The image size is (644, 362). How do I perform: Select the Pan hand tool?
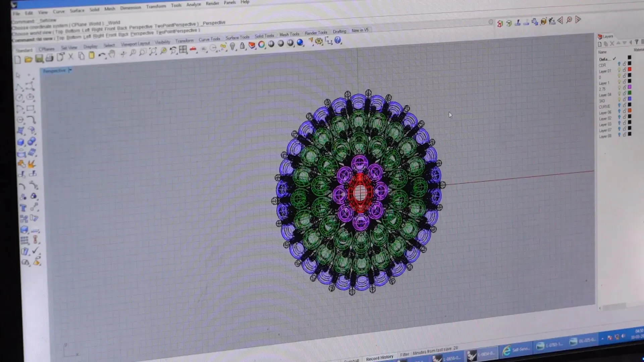[x=112, y=54]
